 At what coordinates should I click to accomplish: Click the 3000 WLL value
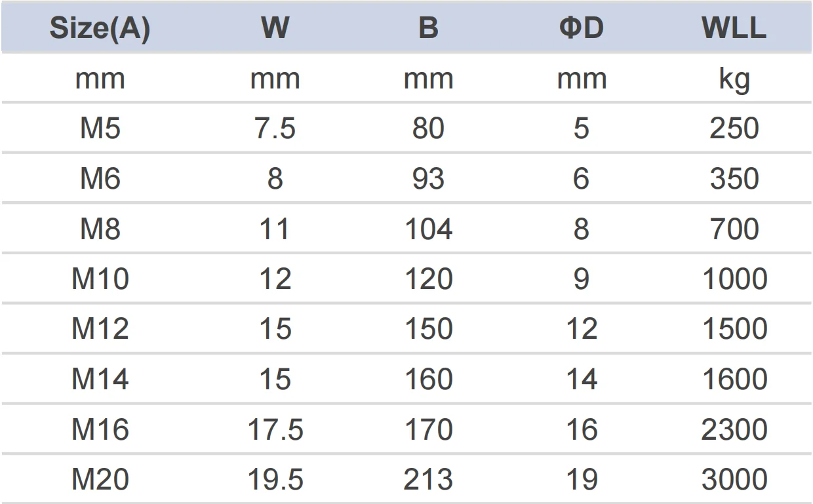(734, 480)
